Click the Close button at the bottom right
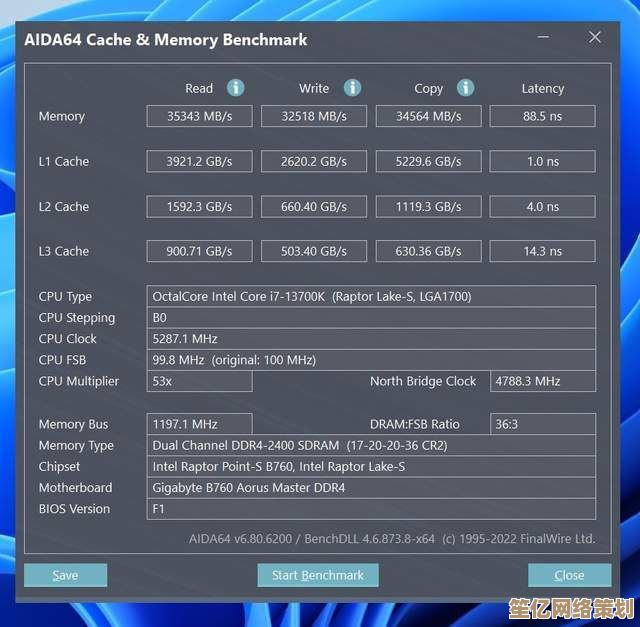 569,575
